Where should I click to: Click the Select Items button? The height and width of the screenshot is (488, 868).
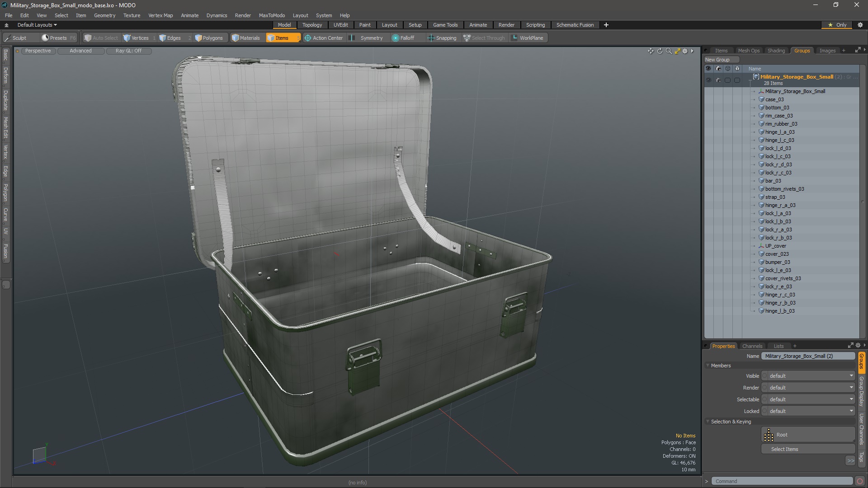click(808, 449)
